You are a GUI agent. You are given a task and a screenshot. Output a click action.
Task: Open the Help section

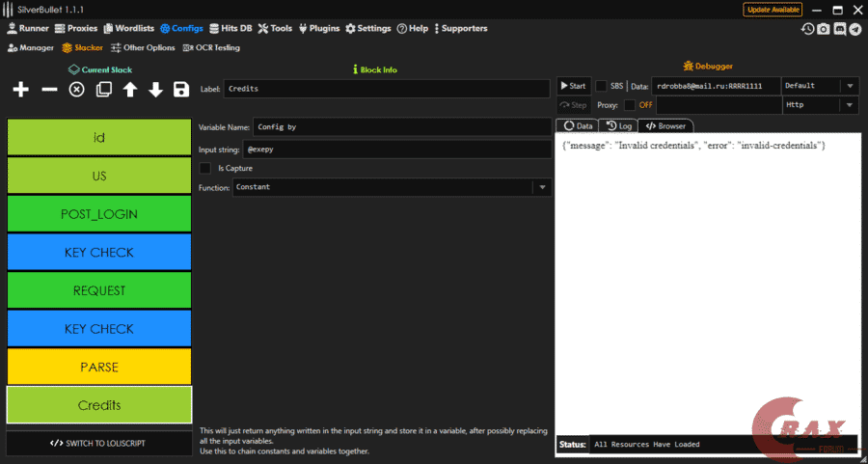tap(413, 28)
